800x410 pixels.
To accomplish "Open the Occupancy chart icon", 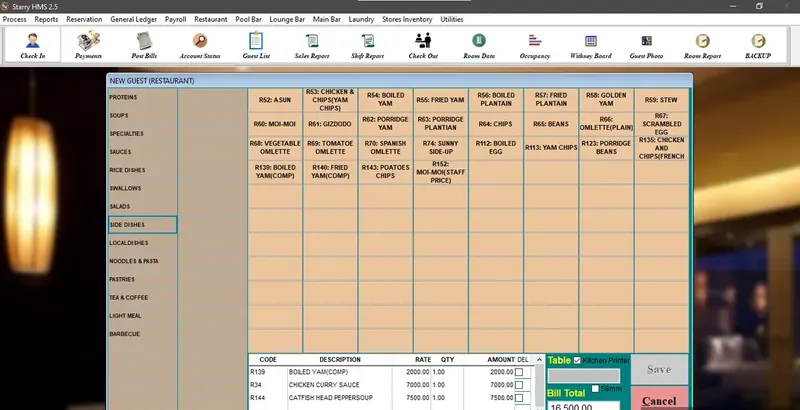I will pos(535,45).
